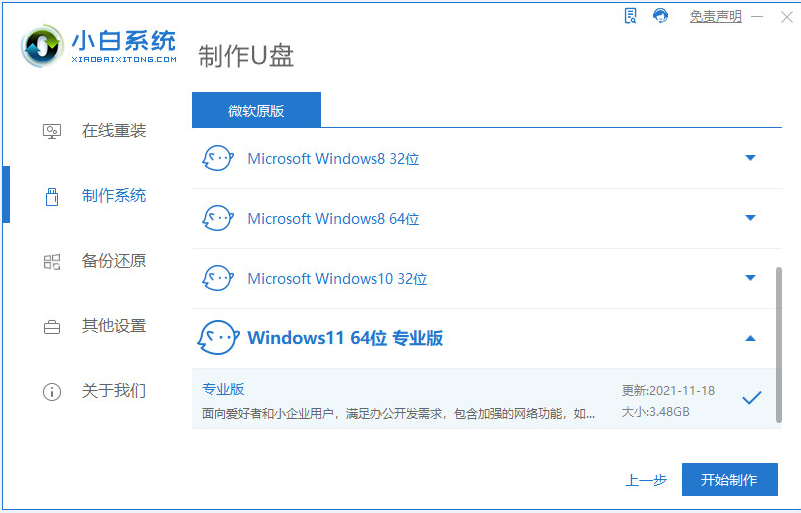The width and height of the screenshot is (801, 513).
Task: Click the Windows8 32位 mascot icon
Action: pyautogui.click(x=218, y=158)
